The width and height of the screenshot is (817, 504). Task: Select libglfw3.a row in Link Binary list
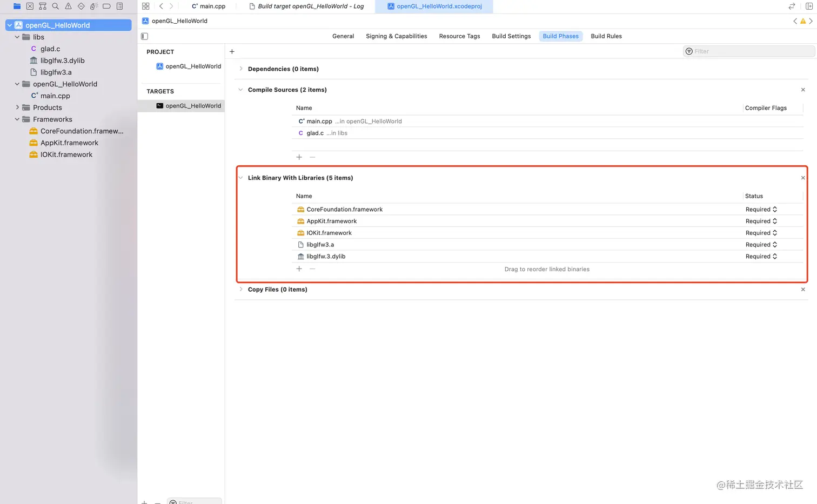547,245
